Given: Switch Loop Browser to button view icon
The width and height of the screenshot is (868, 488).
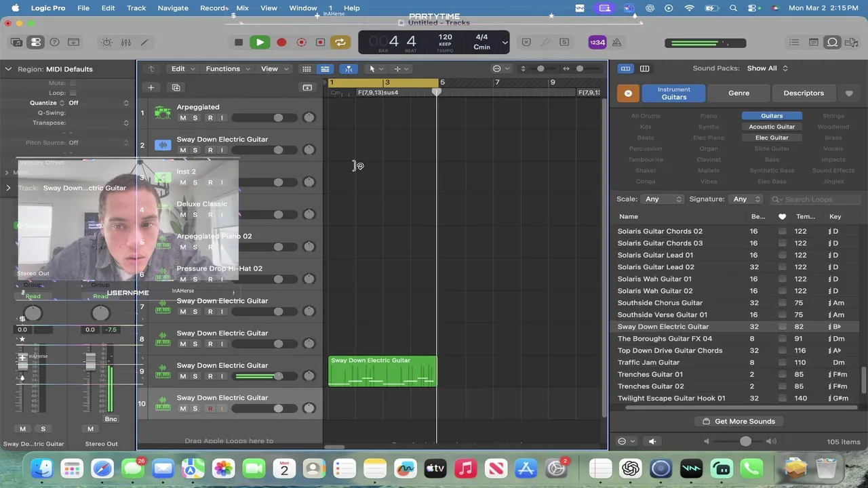Looking at the screenshot, I should [x=626, y=68].
